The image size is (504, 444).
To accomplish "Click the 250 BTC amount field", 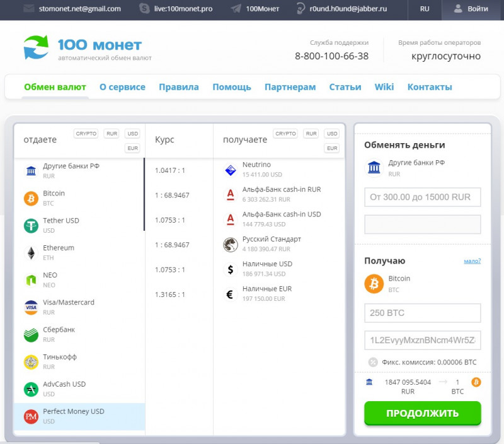I will pyautogui.click(x=423, y=313).
